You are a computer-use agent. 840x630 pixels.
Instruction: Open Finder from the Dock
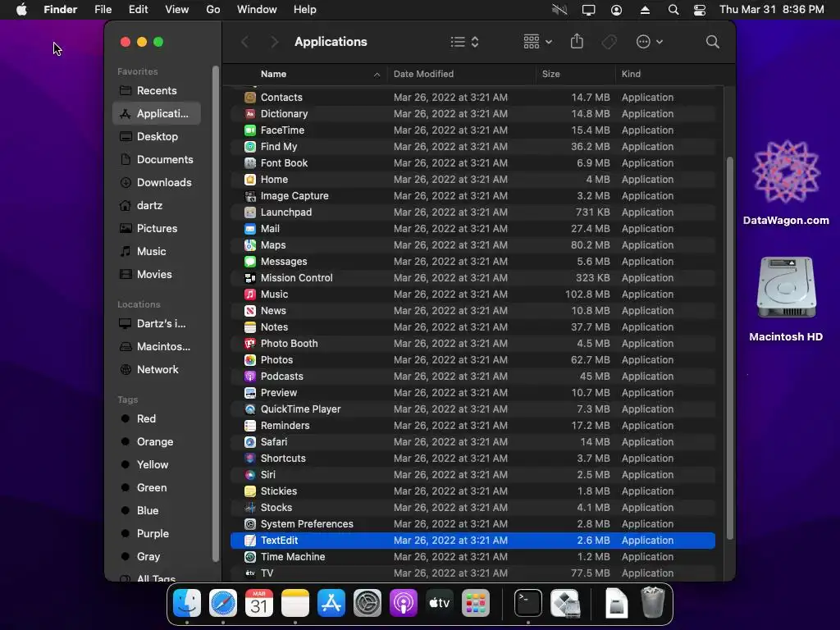tap(187, 603)
